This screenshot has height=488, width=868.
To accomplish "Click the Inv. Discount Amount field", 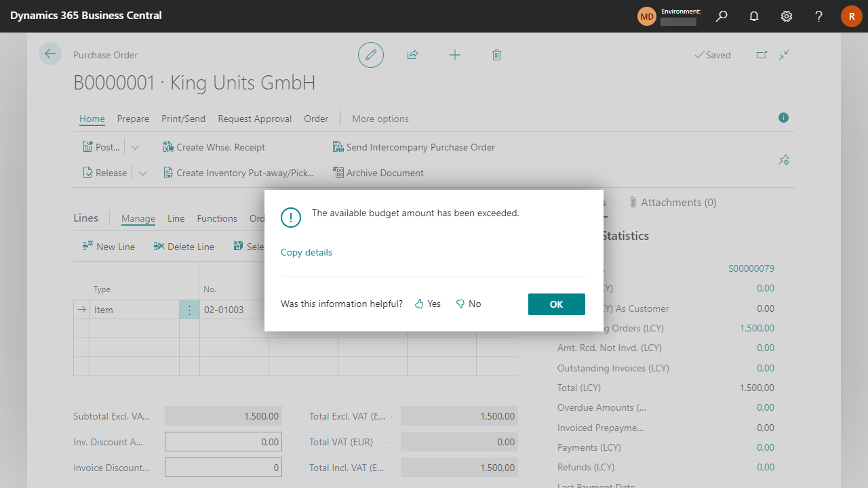I will [223, 442].
